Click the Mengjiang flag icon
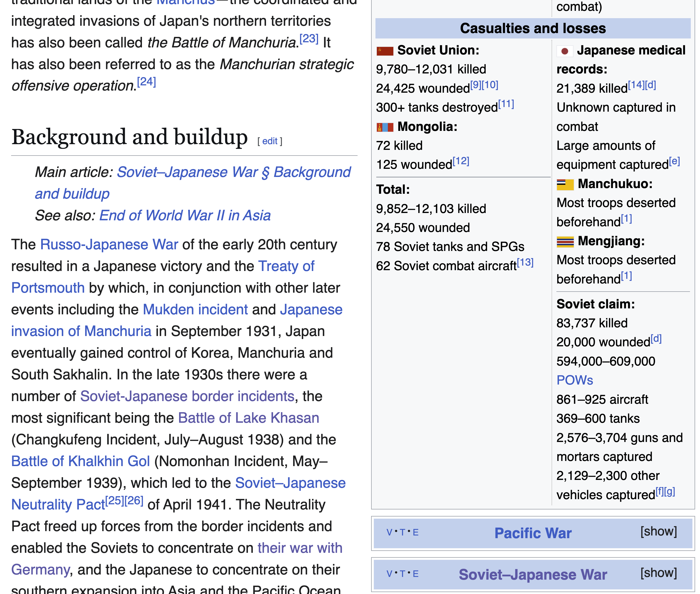The image size is (700, 594). pos(565,242)
